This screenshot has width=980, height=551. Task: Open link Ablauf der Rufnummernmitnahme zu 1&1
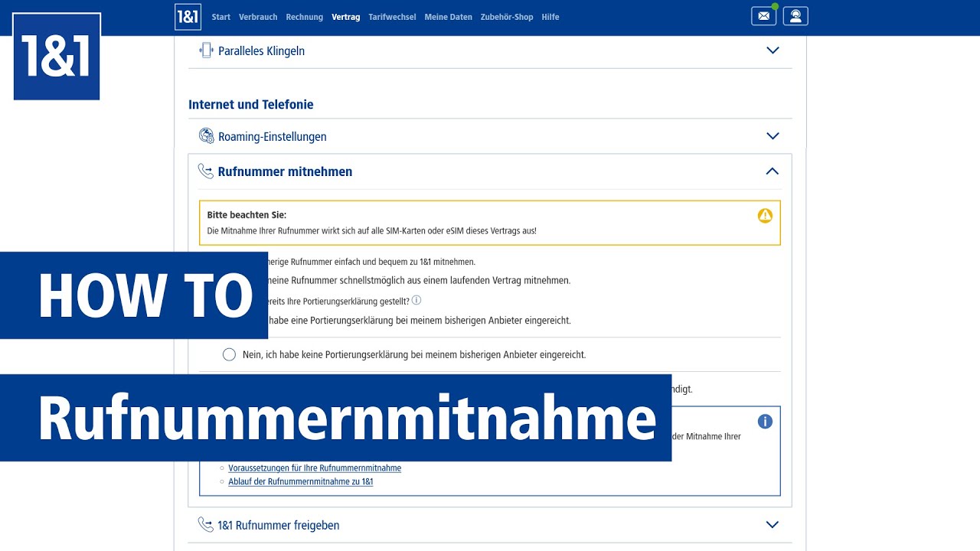pos(301,481)
